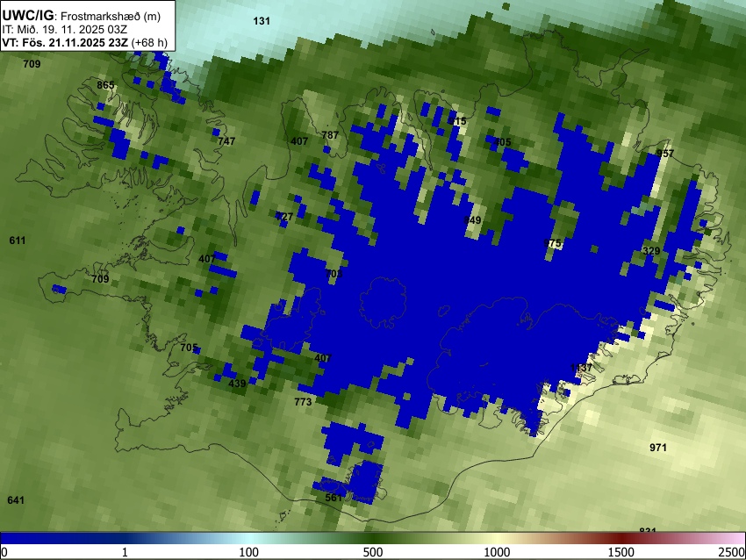
Task: Click the map value '641' in the southwest sea
Action: (16, 500)
